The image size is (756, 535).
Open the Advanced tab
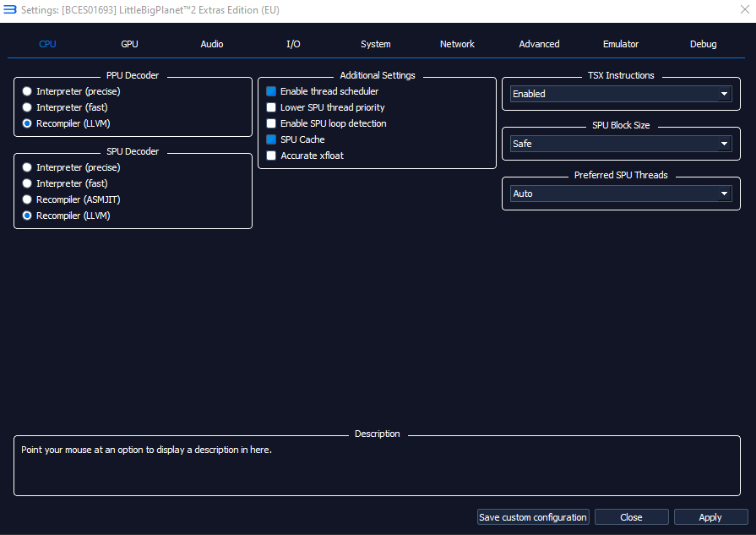tap(539, 44)
